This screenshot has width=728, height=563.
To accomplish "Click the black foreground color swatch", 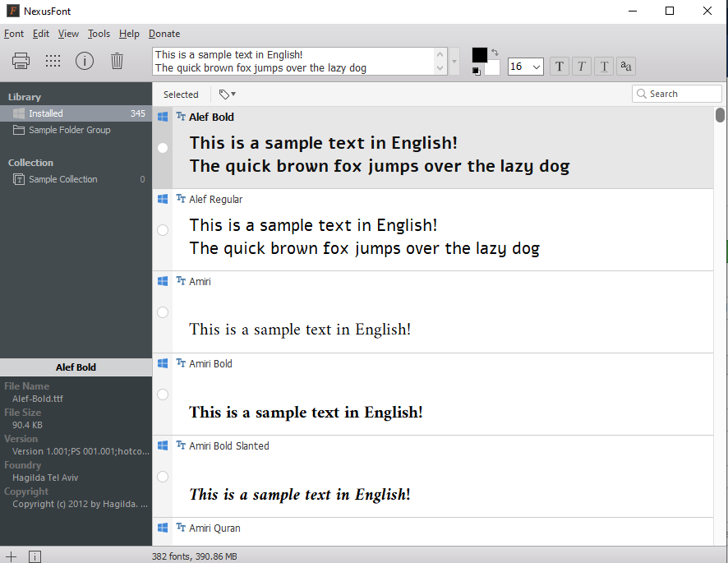I will [x=480, y=55].
